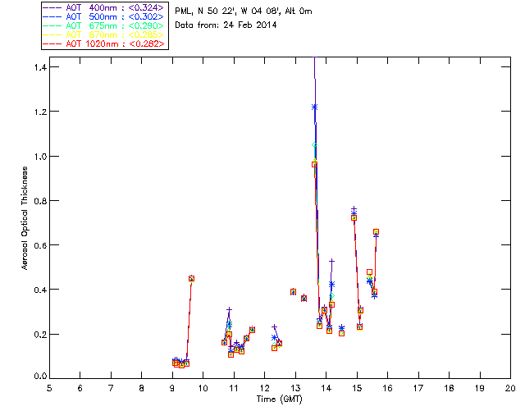The width and height of the screenshot is (525, 420).
Task: Click the x-axis tick label 20
Action: tap(510, 388)
